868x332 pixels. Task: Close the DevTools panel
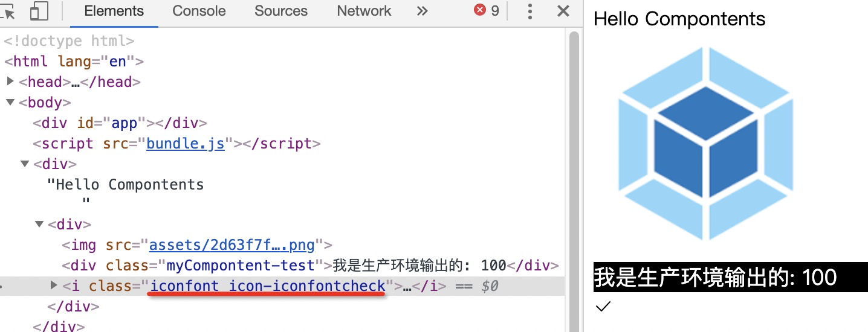(563, 11)
